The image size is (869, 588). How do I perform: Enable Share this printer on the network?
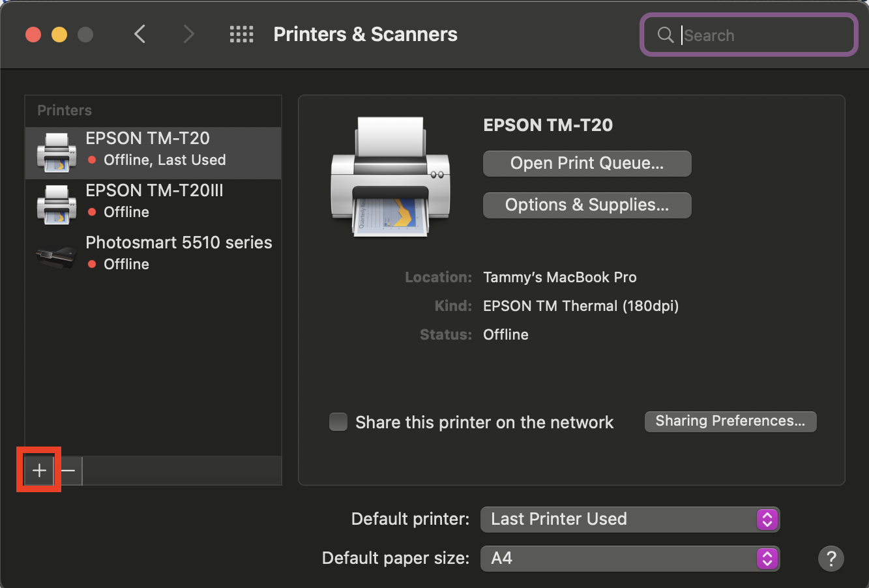tap(338, 422)
